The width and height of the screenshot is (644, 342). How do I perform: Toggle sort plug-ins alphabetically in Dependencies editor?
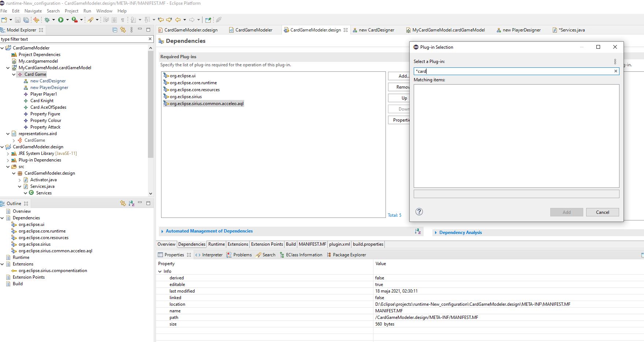(x=418, y=231)
